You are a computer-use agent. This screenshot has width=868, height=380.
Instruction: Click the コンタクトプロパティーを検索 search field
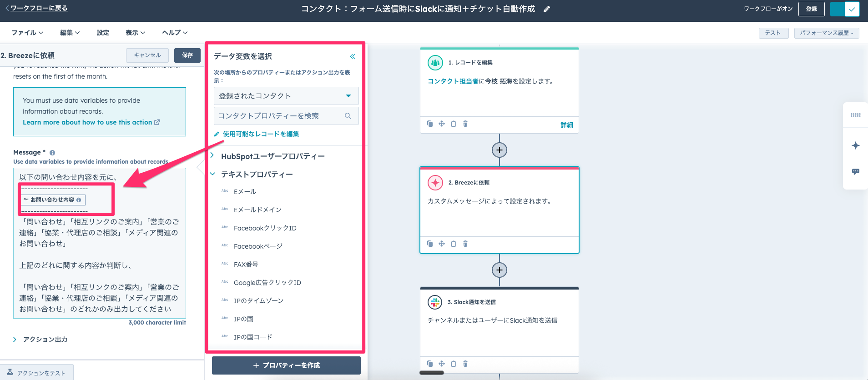click(280, 116)
